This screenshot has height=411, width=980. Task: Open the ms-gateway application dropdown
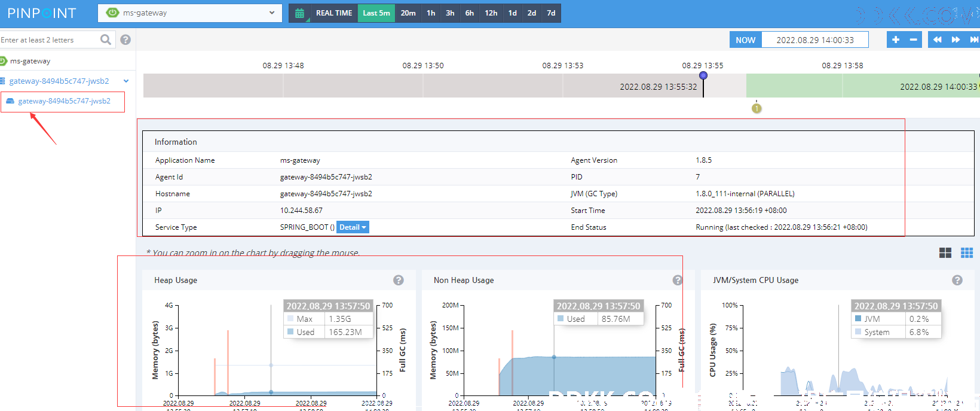189,13
